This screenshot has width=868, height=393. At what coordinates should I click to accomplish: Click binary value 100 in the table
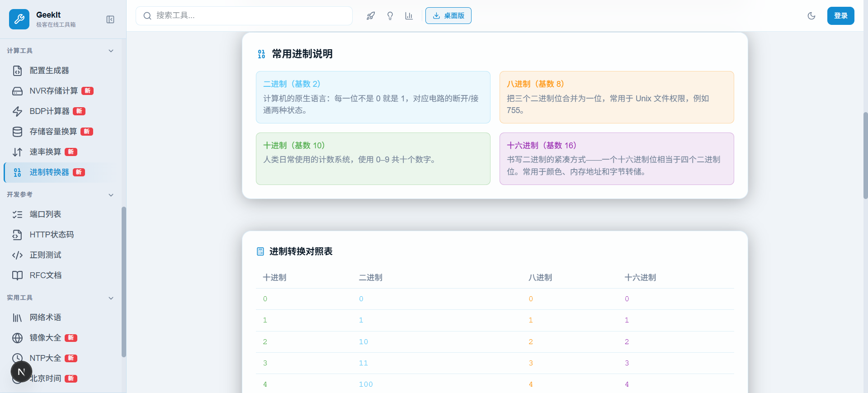(x=366, y=384)
